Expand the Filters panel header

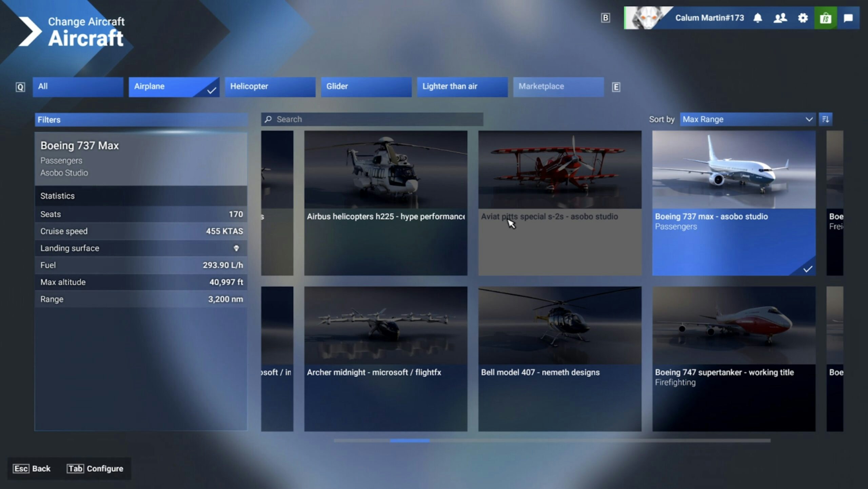pyautogui.click(x=141, y=120)
